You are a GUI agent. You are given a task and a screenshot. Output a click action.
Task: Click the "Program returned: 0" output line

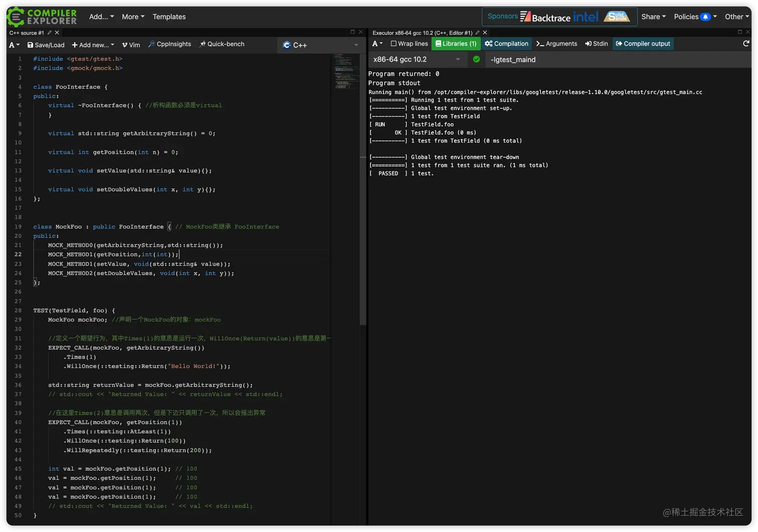404,74
